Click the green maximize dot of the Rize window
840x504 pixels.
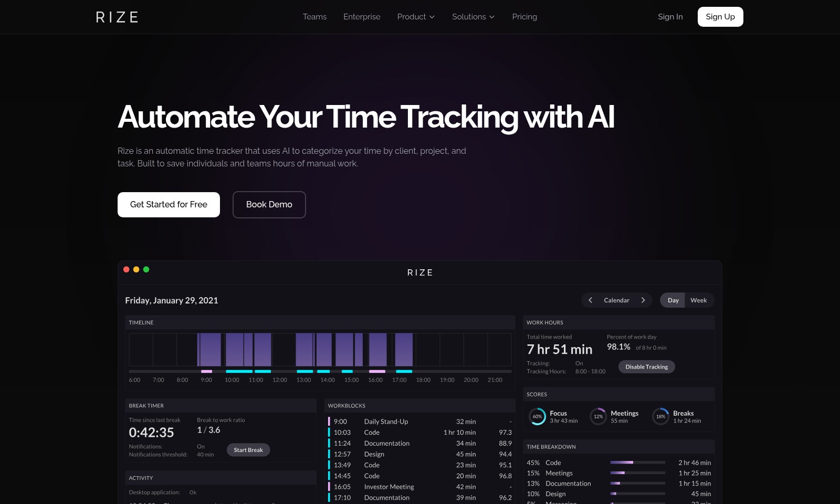click(146, 269)
